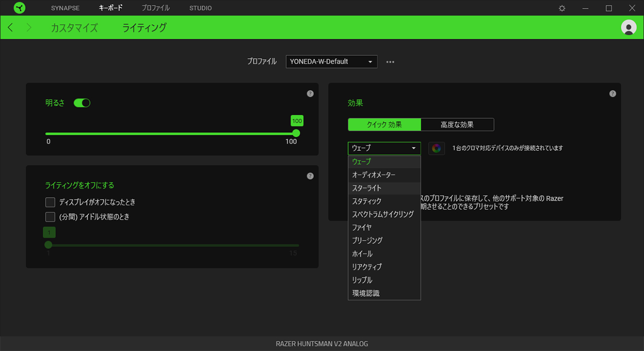Image resolution: width=644 pixels, height=351 pixels.
Task: Switch to the SYNAPSE tab
Action: click(65, 8)
